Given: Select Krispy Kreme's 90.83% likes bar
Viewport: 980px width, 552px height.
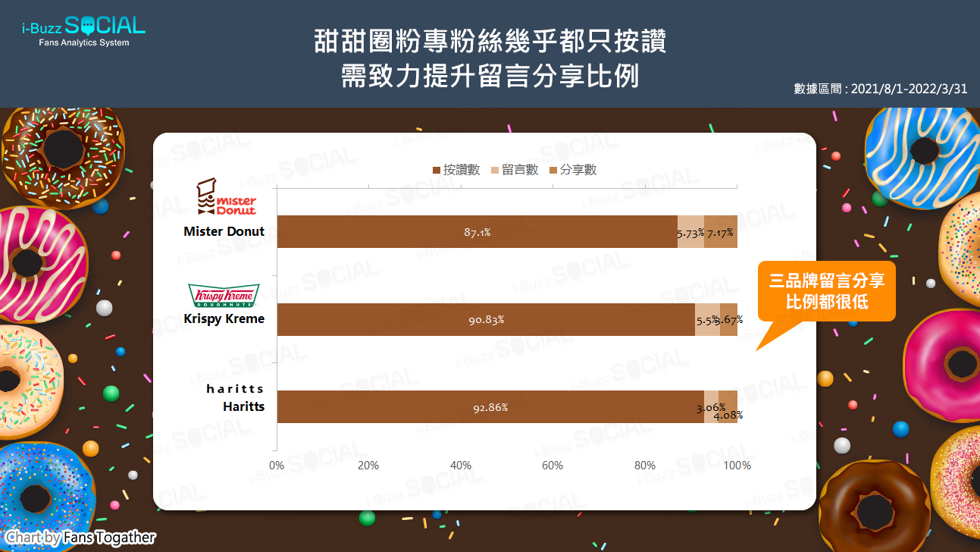Looking at the screenshot, I should 486,320.
